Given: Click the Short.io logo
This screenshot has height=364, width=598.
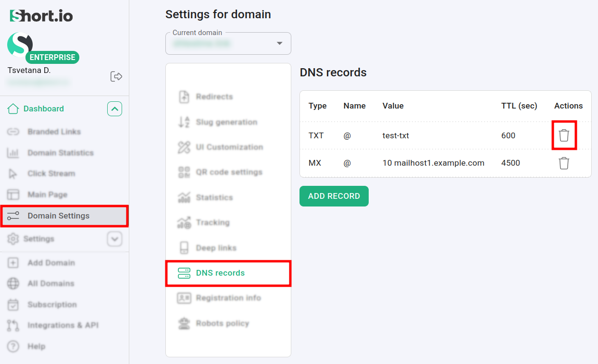Looking at the screenshot, I should (41, 16).
